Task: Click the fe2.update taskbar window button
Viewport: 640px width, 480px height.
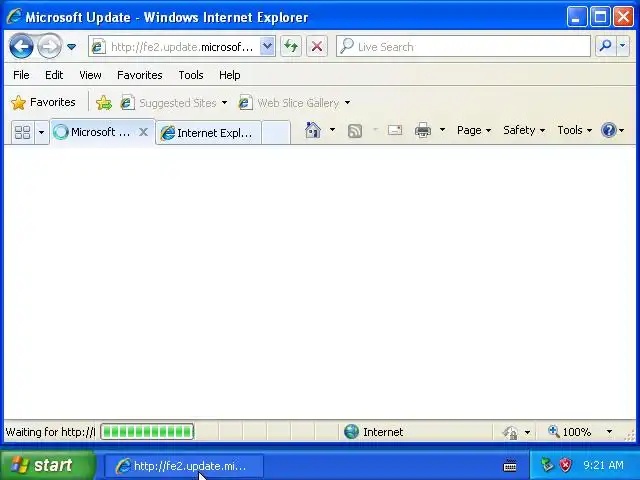Action: point(184,466)
